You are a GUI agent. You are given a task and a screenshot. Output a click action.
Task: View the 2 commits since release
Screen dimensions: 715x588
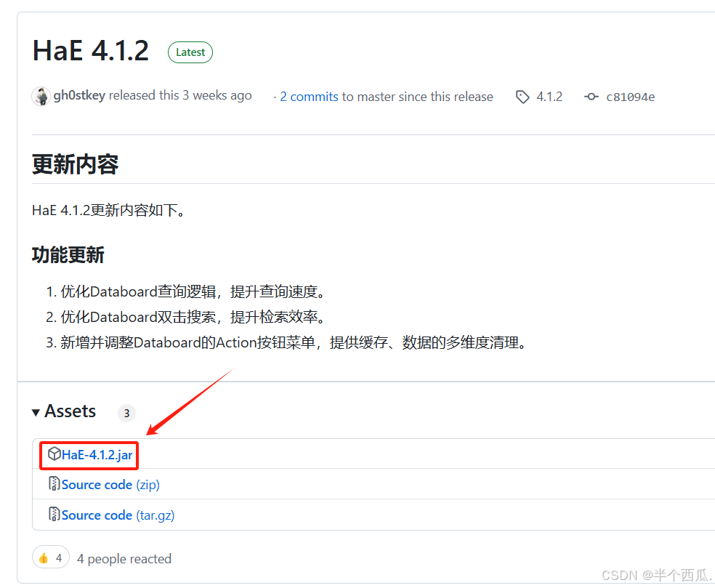(x=309, y=97)
